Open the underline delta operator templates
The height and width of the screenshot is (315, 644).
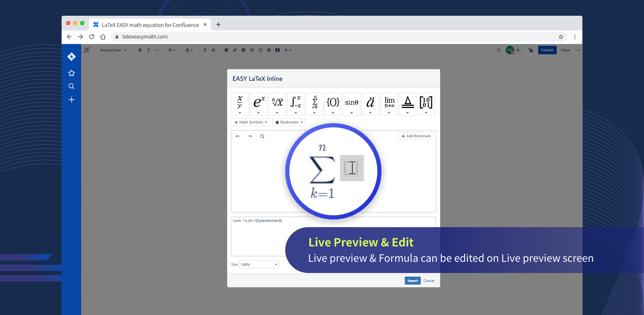(408, 104)
